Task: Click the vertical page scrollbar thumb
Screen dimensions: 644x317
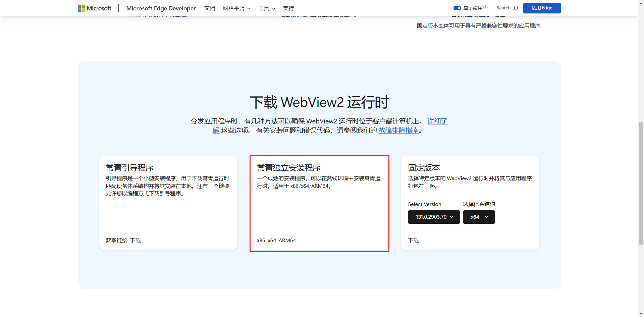Action: click(x=641, y=183)
